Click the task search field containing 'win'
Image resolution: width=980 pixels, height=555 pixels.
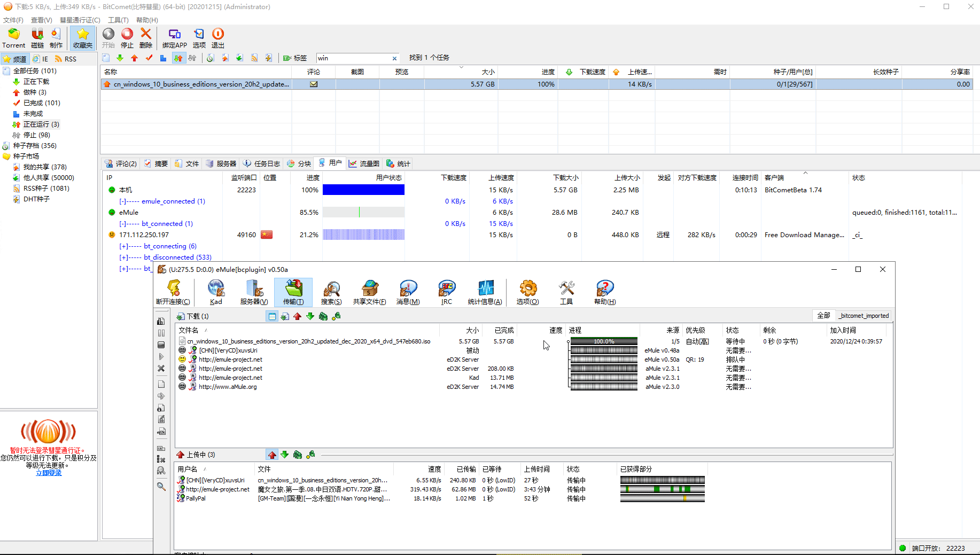coord(353,58)
